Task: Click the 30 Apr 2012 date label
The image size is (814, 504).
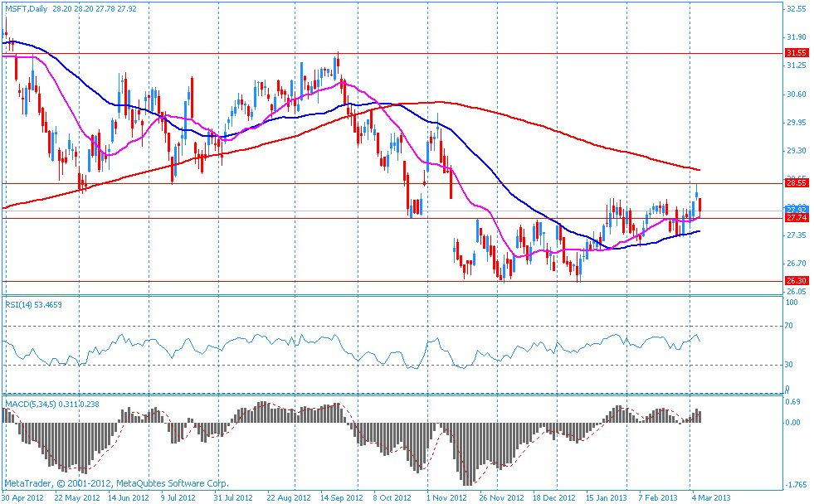Action: pyautogui.click(x=22, y=498)
